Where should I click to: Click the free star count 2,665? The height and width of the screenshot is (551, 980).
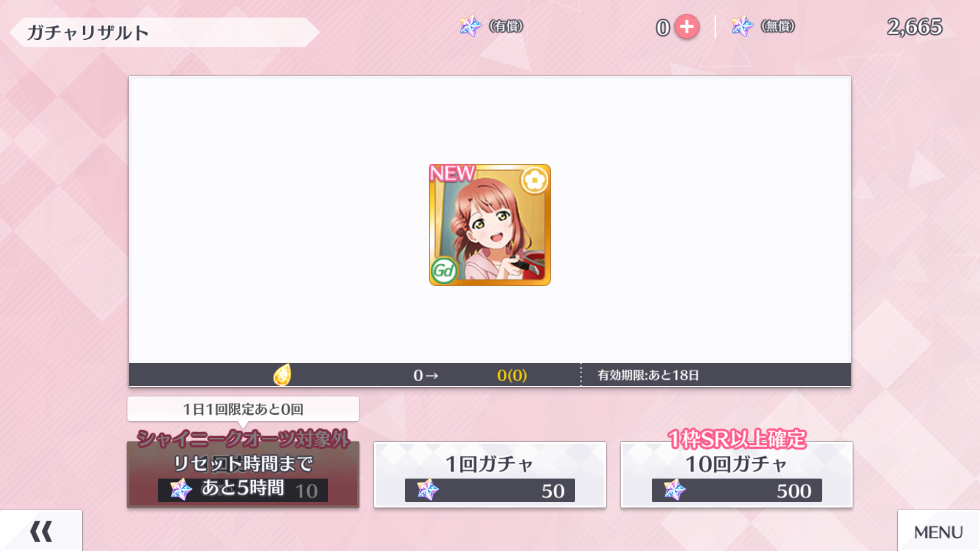pyautogui.click(x=915, y=27)
